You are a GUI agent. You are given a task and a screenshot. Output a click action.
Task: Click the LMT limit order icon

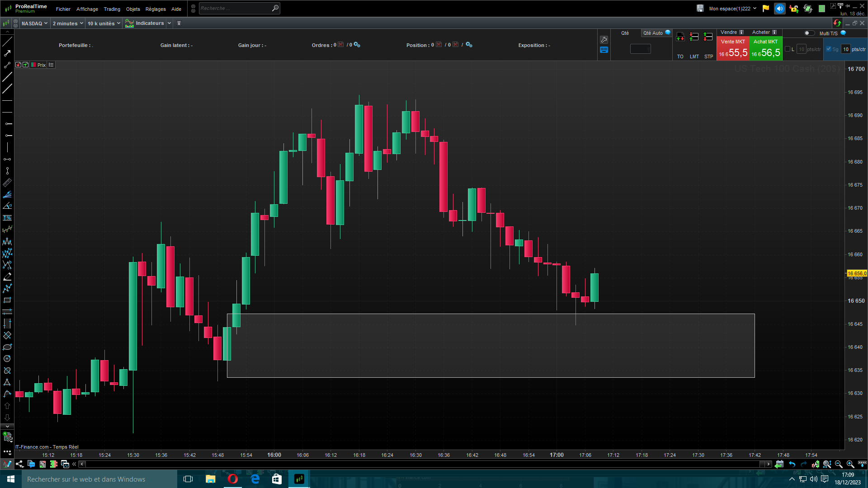point(694,37)
